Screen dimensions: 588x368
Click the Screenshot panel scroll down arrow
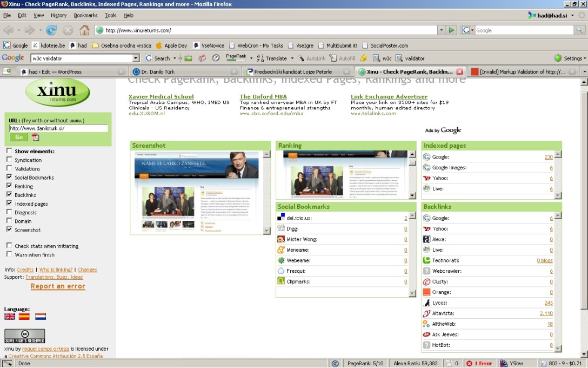pos(266,231)
